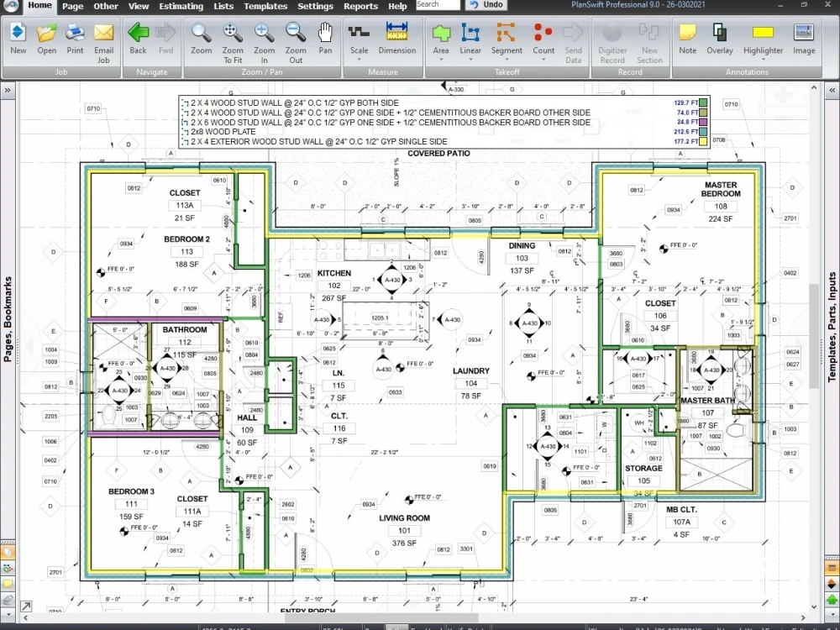Click Zoom To Fit
The height and width of the screenshot is (630, 840).
point(233,39)
